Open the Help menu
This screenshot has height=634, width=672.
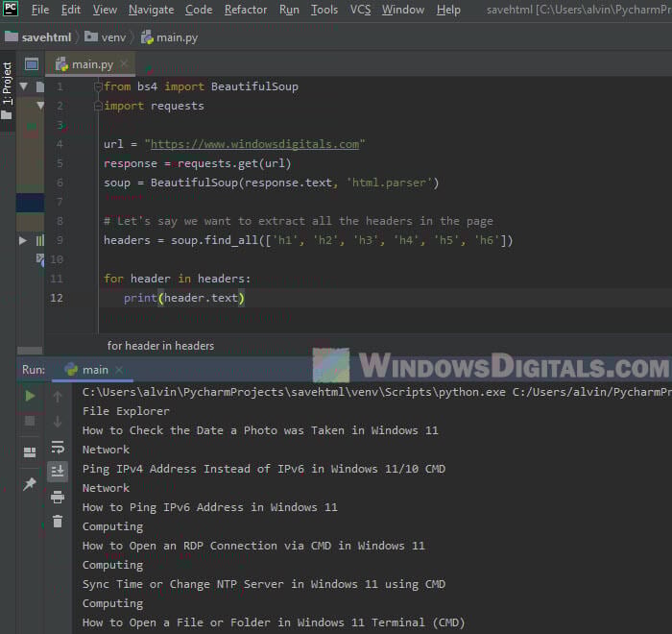[448, 10]
